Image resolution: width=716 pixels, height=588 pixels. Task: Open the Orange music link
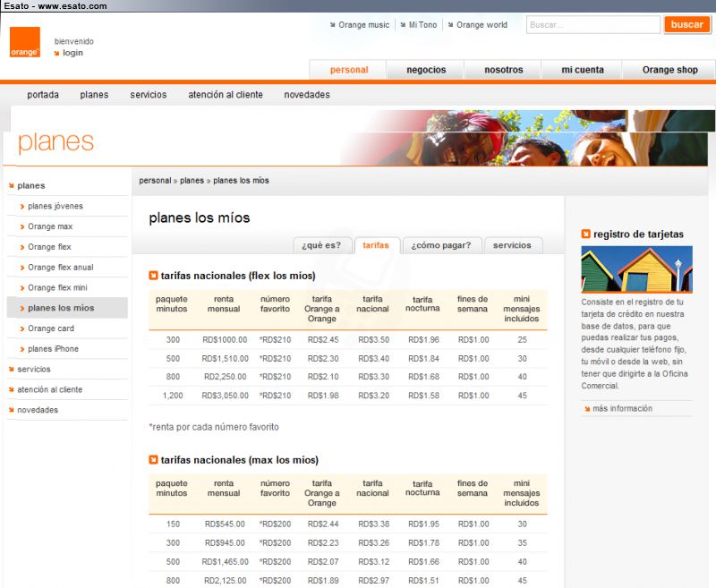[363, 25]
